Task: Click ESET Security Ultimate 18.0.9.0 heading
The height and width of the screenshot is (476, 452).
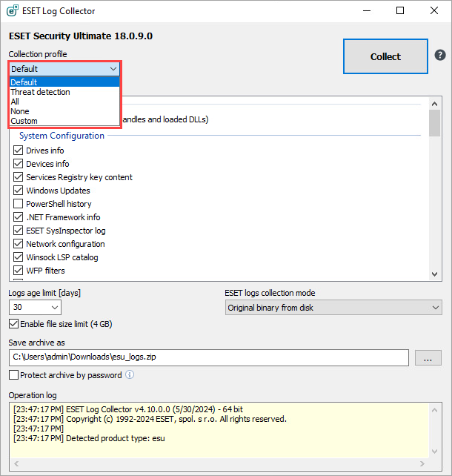Action: pyautogui.click(x=81, y=36)
